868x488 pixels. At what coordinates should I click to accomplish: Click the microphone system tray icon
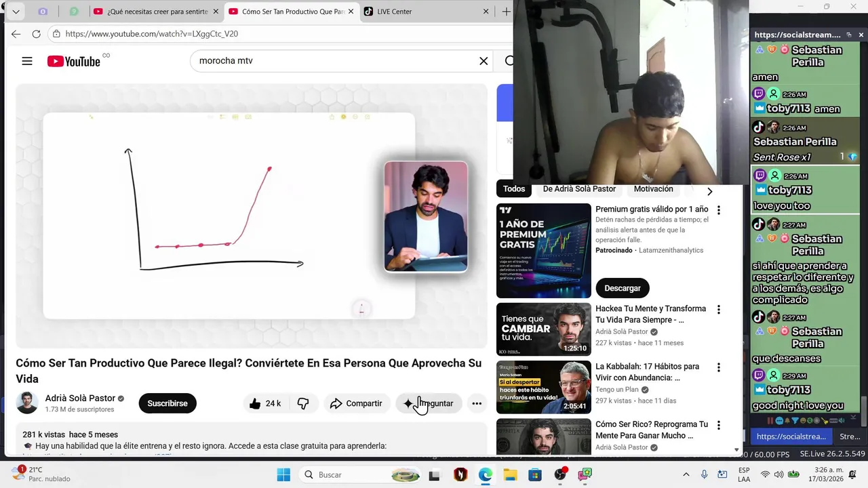click(705, 474)
